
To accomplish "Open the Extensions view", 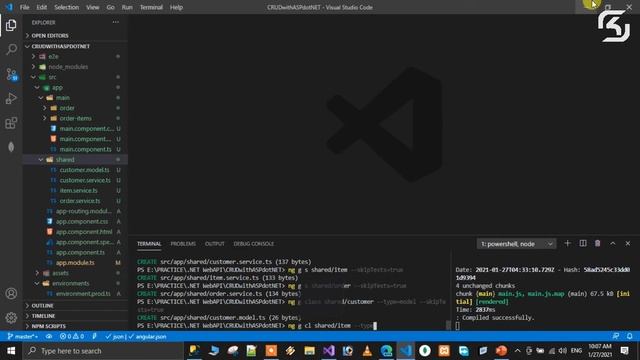I will (11, 123).
